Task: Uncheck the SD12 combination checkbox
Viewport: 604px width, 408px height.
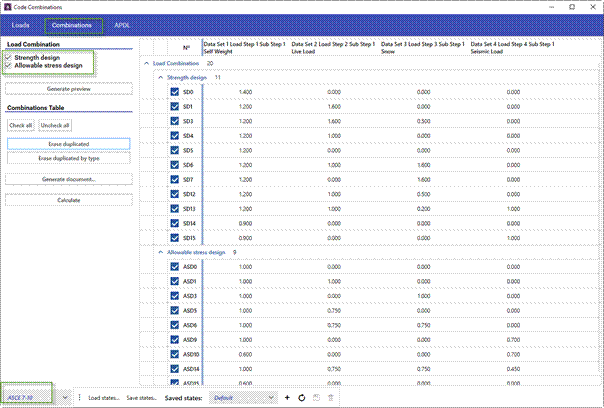Action: 174,194
